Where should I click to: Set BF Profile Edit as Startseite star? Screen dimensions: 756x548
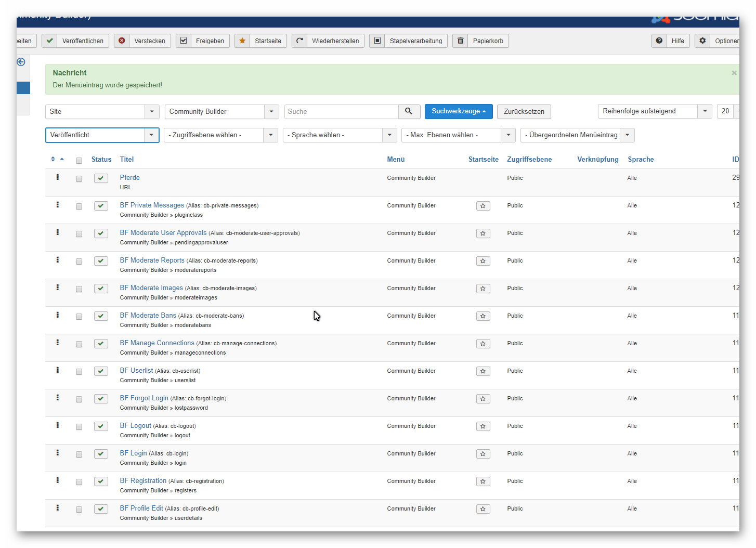point(483,509)
